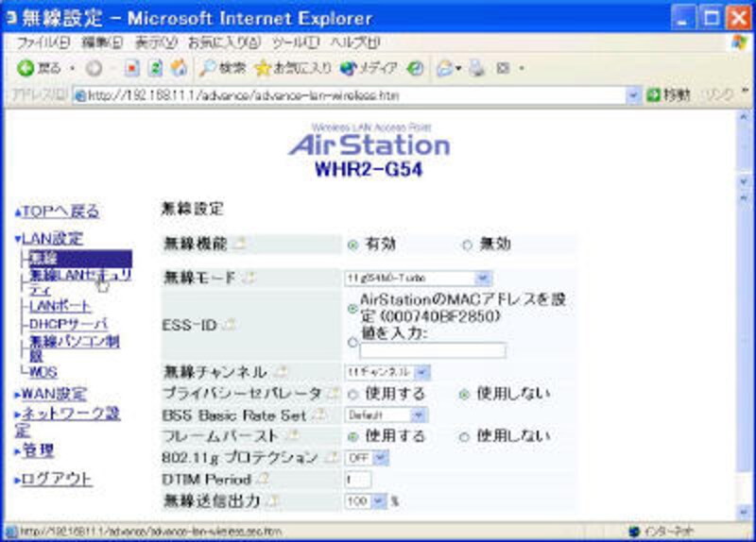Screen dimensions: 756x542
Task: Click the DTIM Period input field
Action: coord(358,480)
